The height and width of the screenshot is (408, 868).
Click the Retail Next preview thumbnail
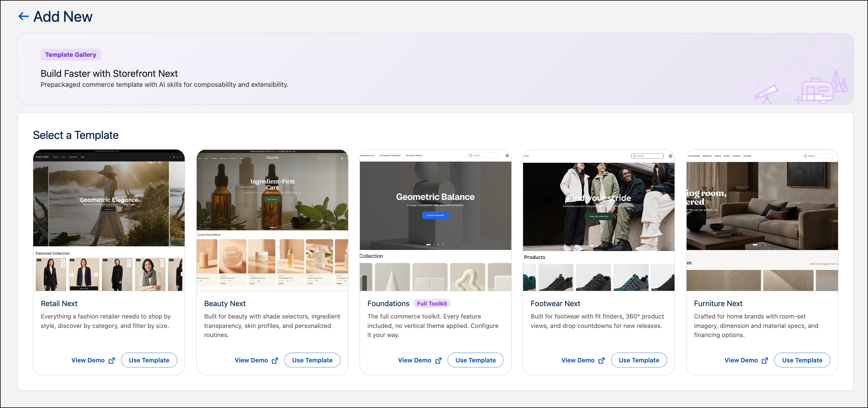click(109, 220)
